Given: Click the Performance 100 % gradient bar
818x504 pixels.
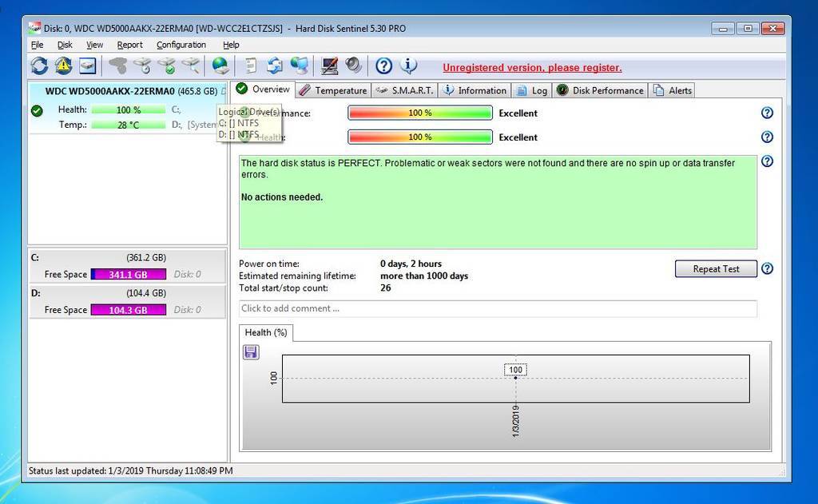Looking at the screenshot, I should point(420,113).
